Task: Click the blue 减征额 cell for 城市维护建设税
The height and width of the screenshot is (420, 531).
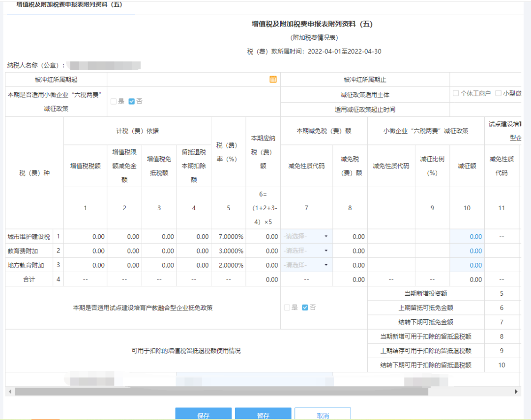Action: coord(467,237)
